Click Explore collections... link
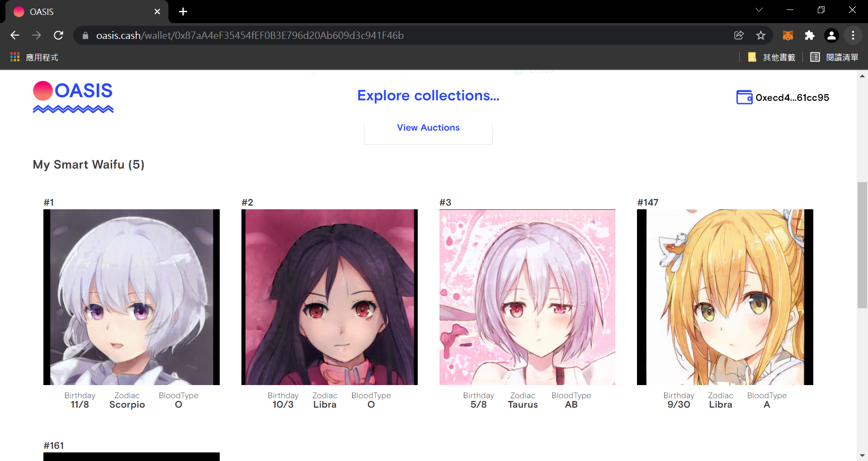The height and width of the screenshot is (461, 868). point(428,95)
